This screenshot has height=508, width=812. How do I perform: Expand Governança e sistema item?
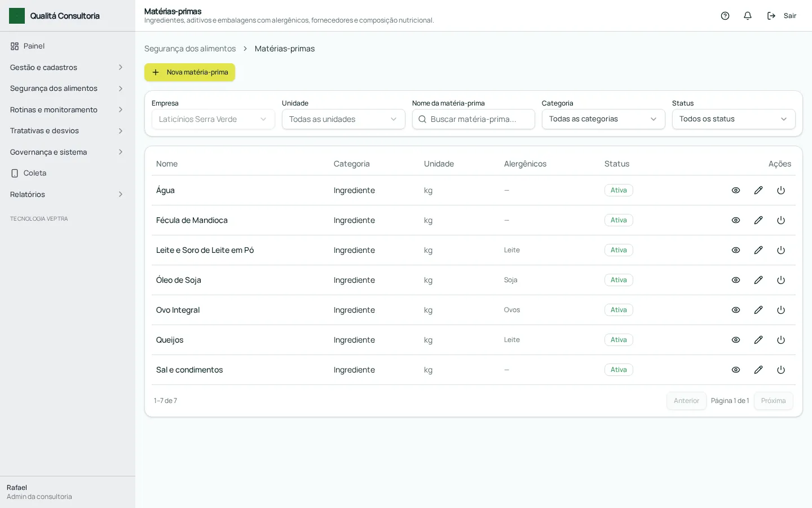click(67, 152)
